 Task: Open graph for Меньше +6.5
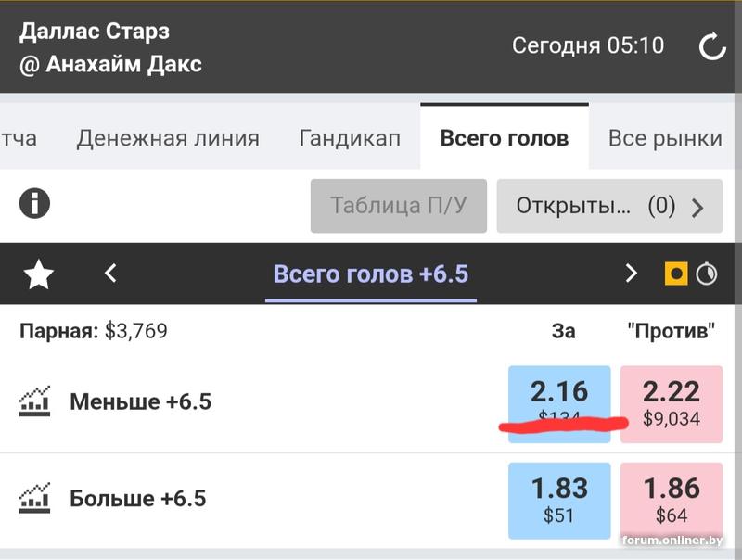pos(34,401)
